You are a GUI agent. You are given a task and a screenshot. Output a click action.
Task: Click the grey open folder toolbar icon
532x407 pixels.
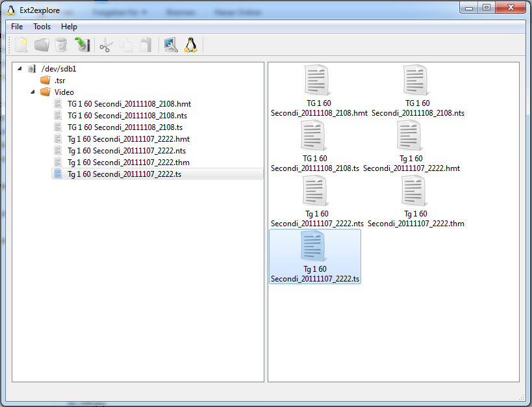(42, 45)
